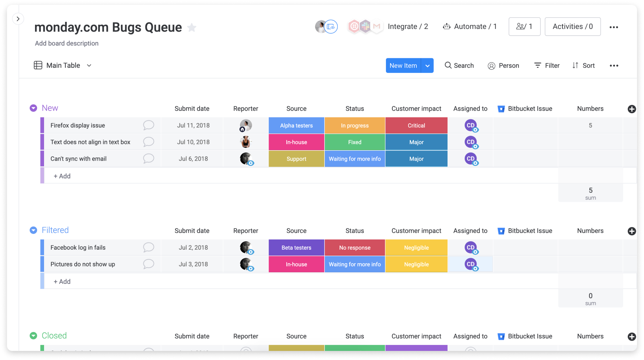Viewport: 644px width, 360px height.
Task: Change the Critical customer impact cell
Action: [x=416, y=125]
